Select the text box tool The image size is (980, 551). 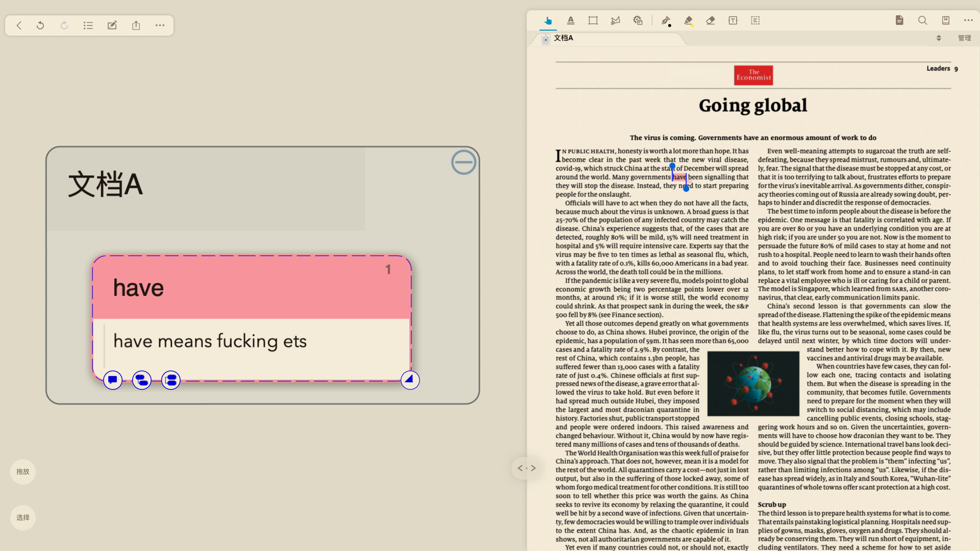pos(733,21)
